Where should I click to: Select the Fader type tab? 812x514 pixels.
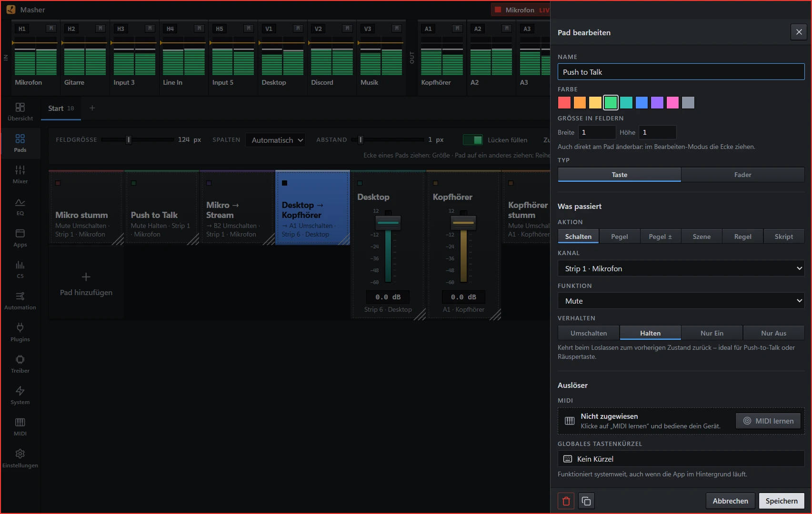[x=742, y=175]
